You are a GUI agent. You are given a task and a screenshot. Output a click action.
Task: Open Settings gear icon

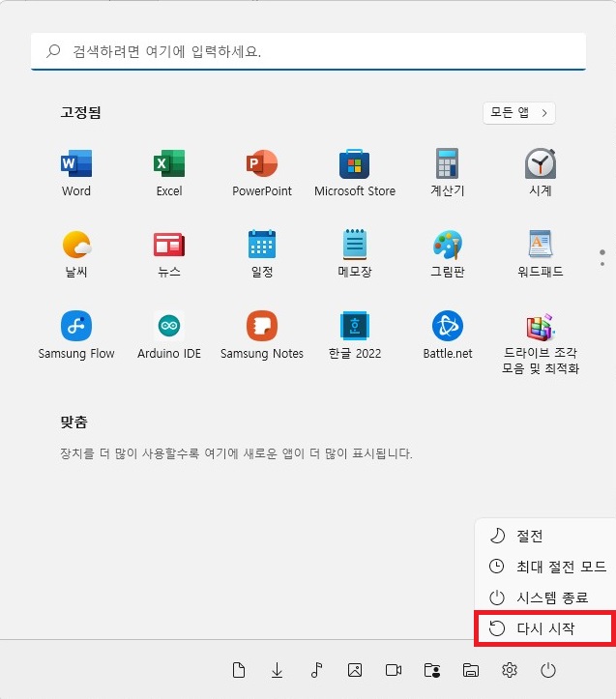509,670
